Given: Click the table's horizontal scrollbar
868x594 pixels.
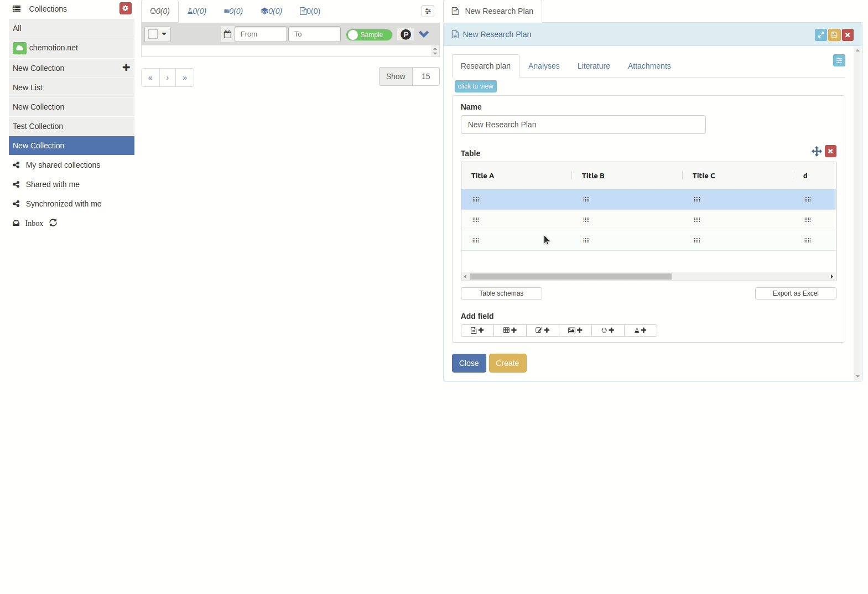Looking at the screenshot, I should tap(570, 276).
